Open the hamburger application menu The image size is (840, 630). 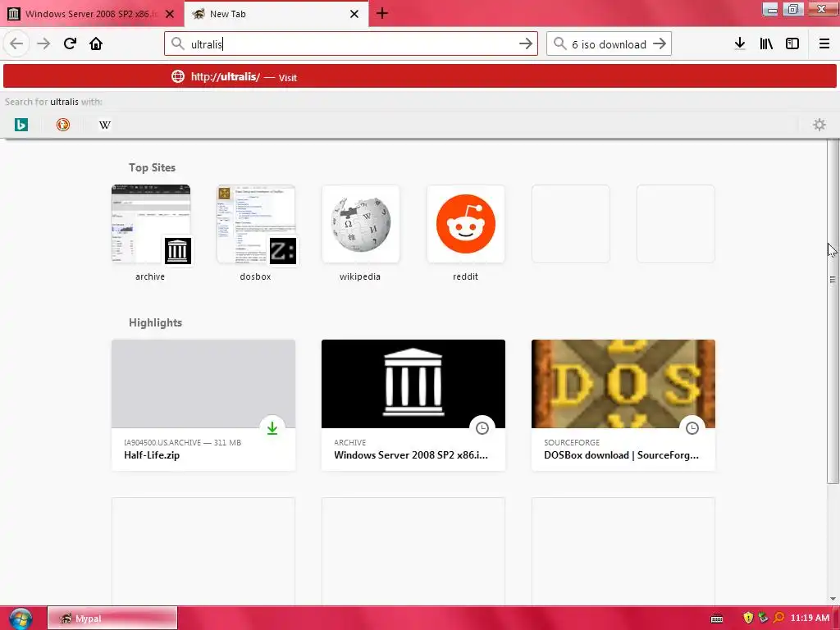tap(824, 43)
